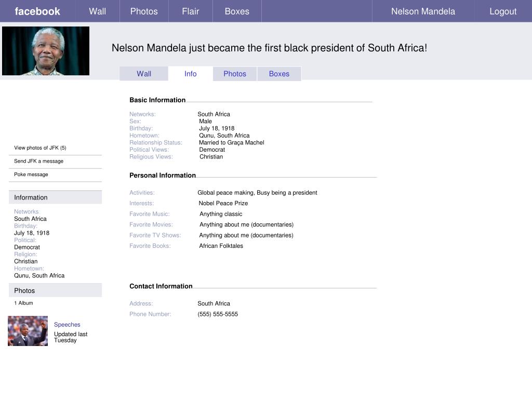This screenshot has height=399, width=532.
Task: Click sidebar 'Democrat' political value
Action: (x=27, y=247)
